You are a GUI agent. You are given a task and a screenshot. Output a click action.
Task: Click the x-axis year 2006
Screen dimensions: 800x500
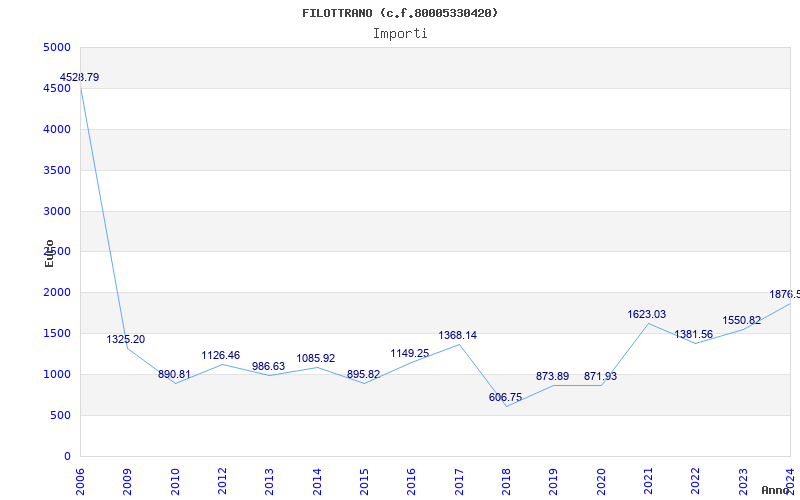coord(80,482)
